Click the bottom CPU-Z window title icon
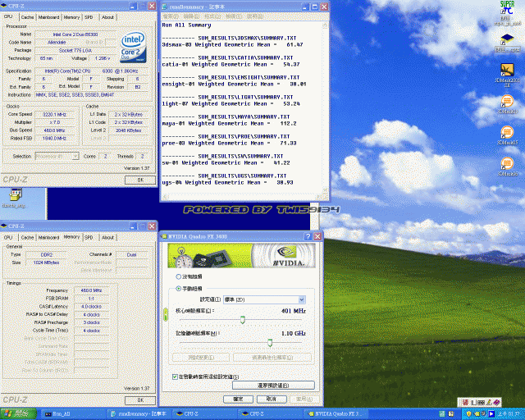Viewport: 525px width, 420px height. (x=4, y=226)
